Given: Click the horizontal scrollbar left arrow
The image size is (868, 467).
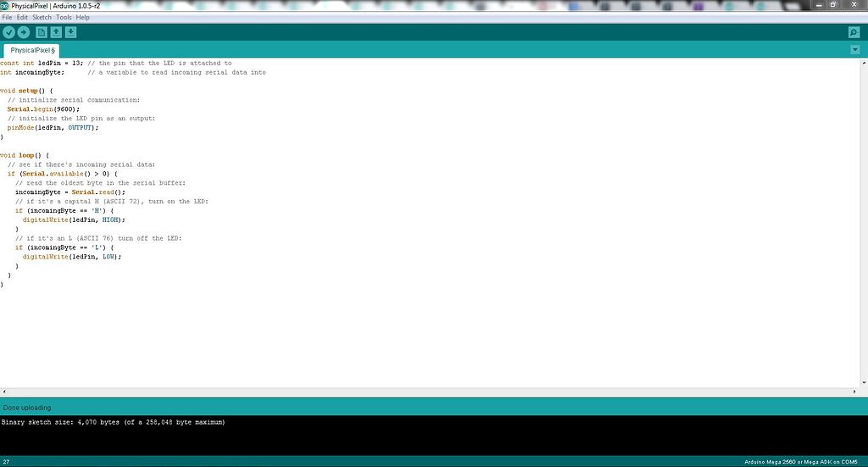Looking at the screenshot, I should pyautogui.click(x=4, y=392).
